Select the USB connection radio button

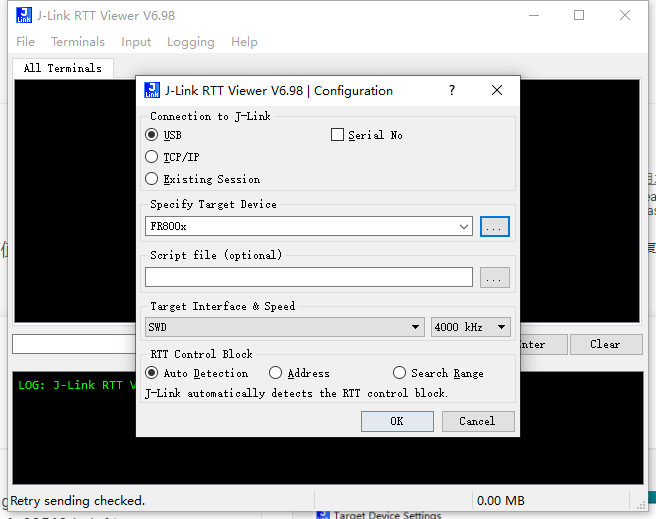pyautogui.click(x=151, y=135)
